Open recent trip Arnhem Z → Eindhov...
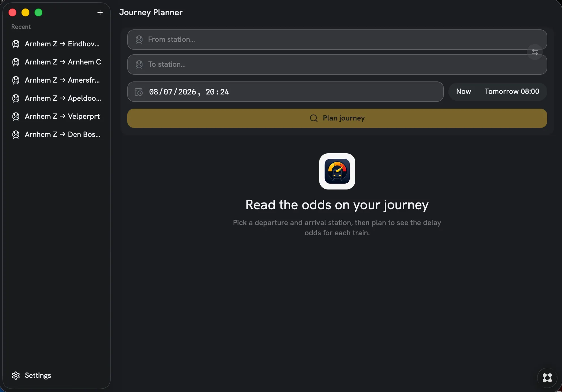 click(x=57, y=44)
